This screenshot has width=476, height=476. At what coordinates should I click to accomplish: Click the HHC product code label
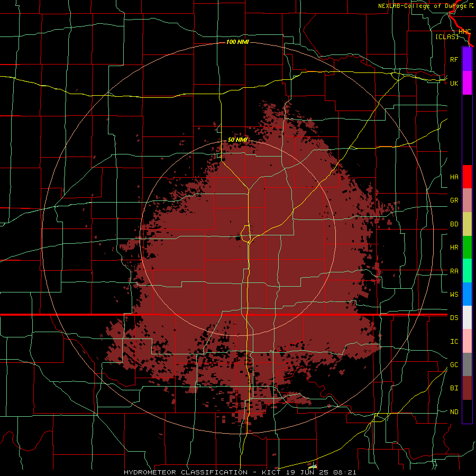click(x=465, y=32)
